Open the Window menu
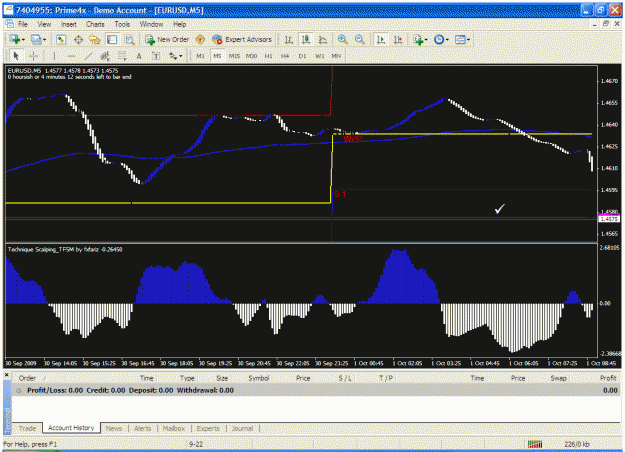Viewport: 625px width, 452px height. tap(151, 24)
